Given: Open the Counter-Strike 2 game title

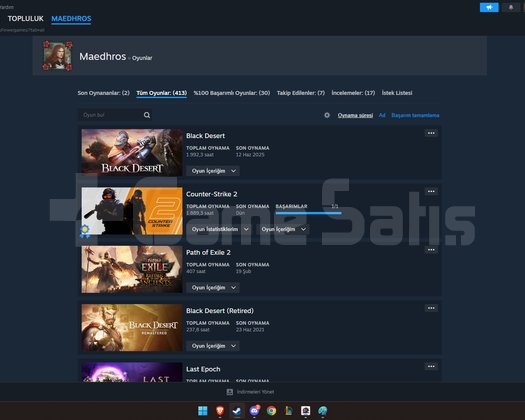Looking at the screenshot, I should (212, 194).
